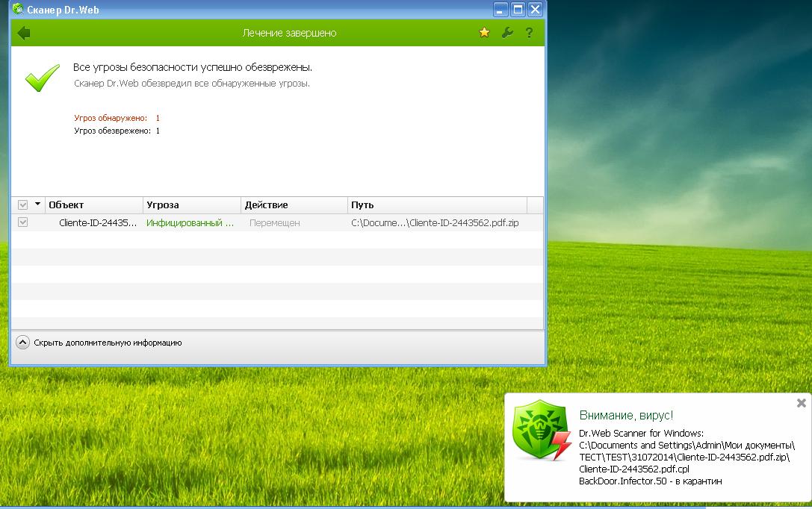Sort by the Объект column header

coord(93,205)
